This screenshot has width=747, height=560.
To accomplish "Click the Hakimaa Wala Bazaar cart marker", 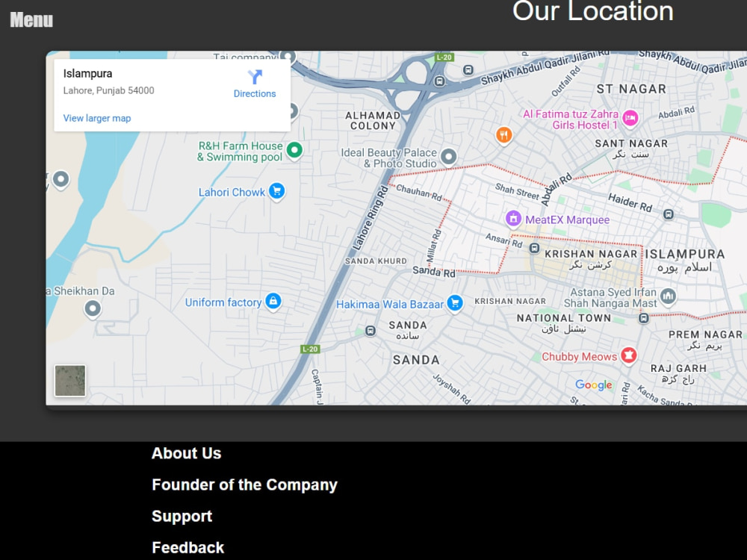I will [455, 303].
